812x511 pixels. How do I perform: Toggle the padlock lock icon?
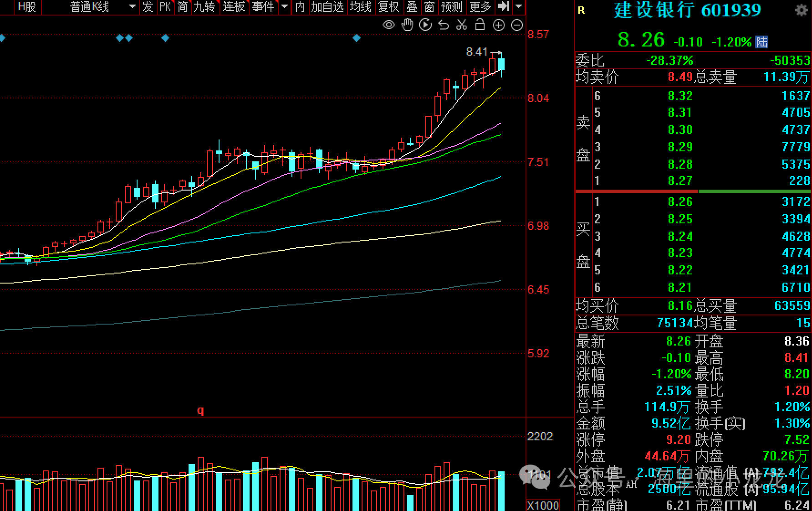point(480,25)
